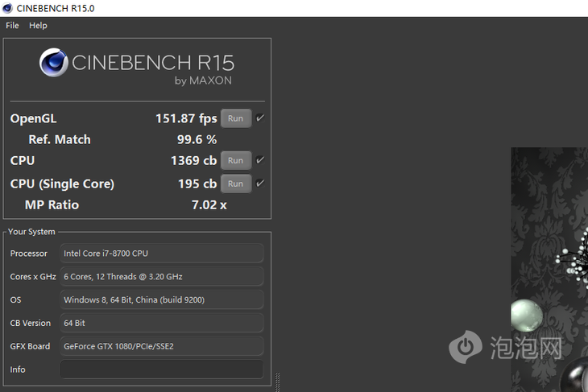
Task: Click the panel resize grip handle
Action: pyautogui.click(x=278, y=382)
